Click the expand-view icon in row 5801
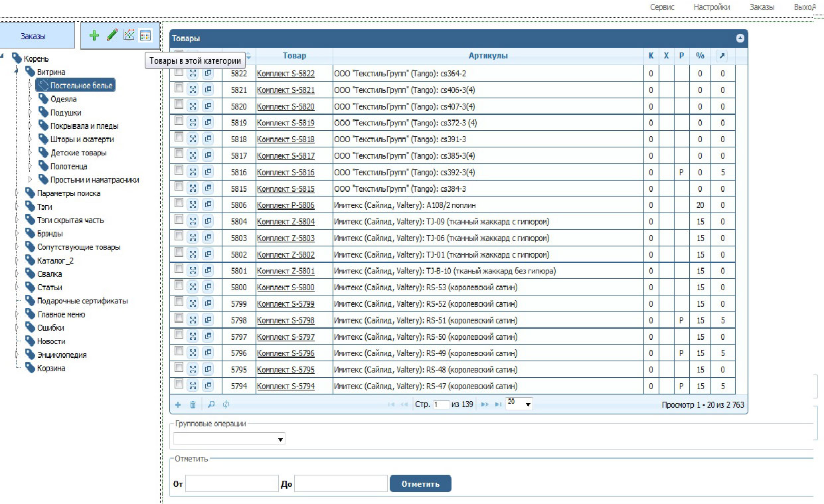Viewport: 824px width, 504px height. [x=193, y=270]
